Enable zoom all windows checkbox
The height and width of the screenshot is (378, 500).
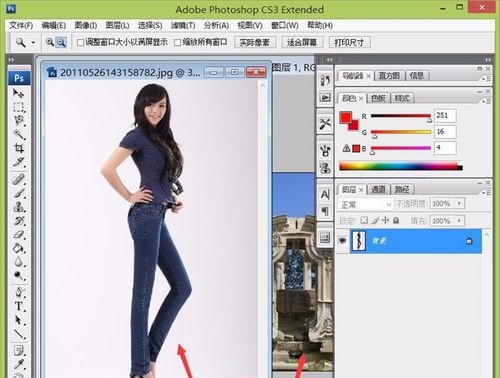tap(178, 42)
